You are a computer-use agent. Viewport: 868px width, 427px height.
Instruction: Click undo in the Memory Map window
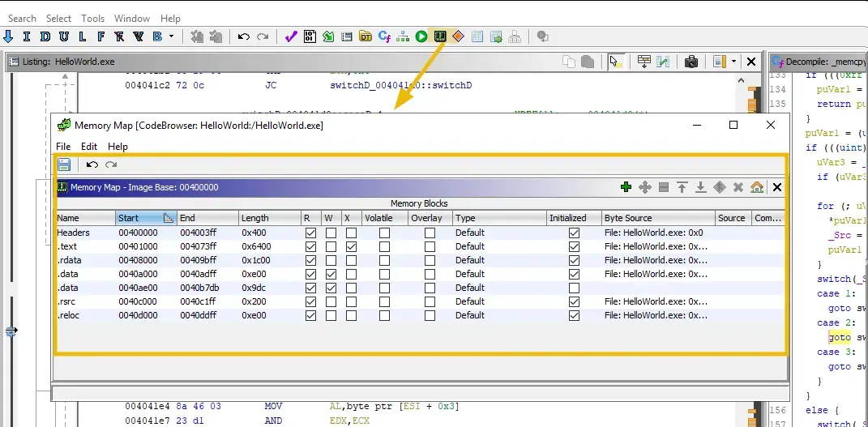coord(92,164)
